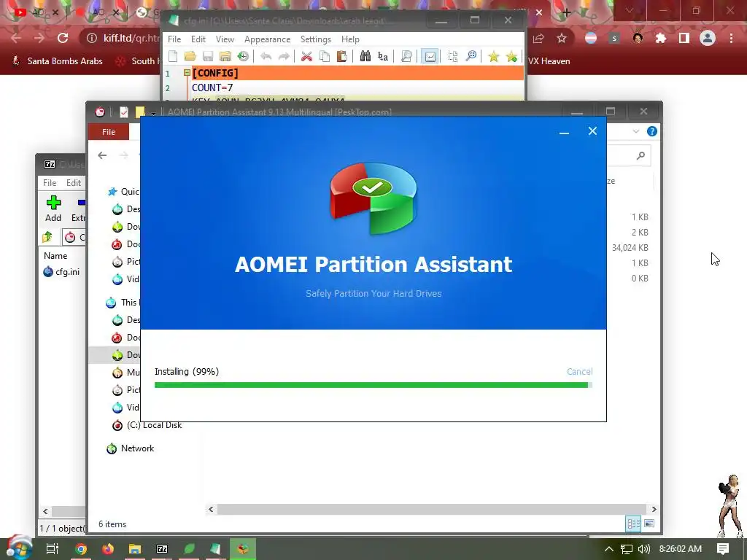The height and width of the screenshot is (560, 747).
Task: Open File menu in the text editor window
Action: (x=174, y=39)
